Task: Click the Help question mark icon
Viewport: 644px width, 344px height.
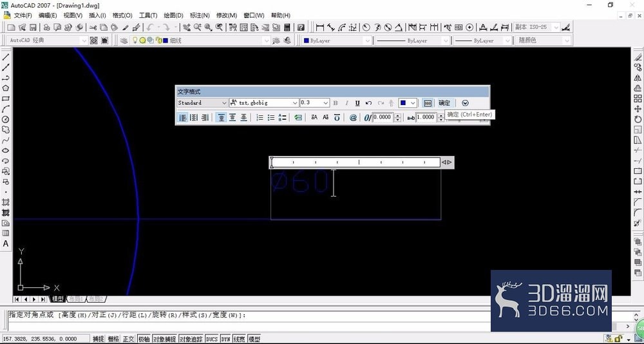Action: click(x=301, y=28)
